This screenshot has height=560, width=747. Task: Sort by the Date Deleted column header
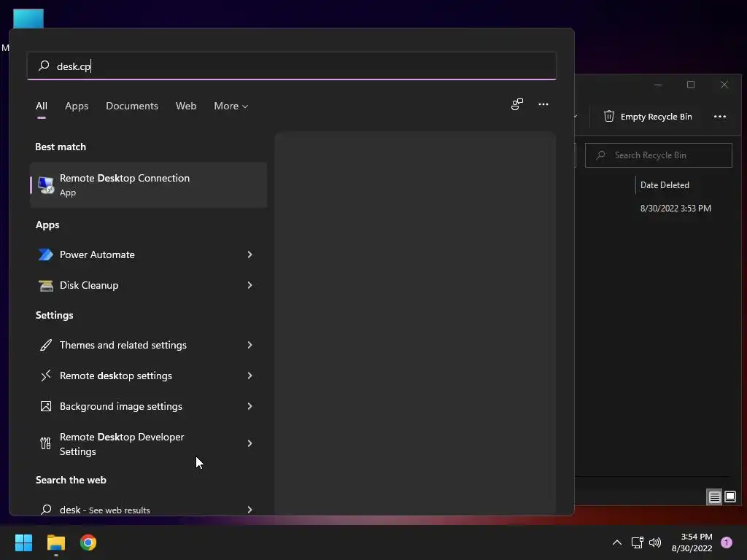(665, 184)
